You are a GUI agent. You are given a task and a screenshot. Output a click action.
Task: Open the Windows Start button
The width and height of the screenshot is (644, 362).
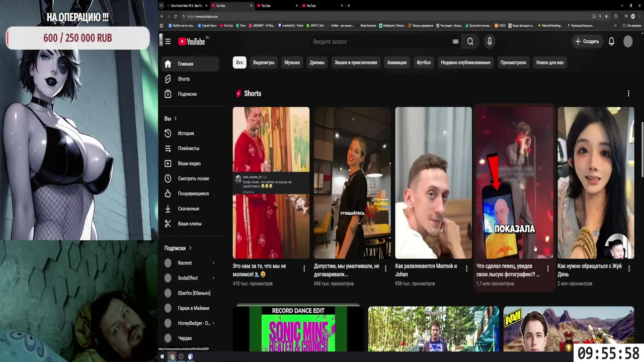[162, 356]
